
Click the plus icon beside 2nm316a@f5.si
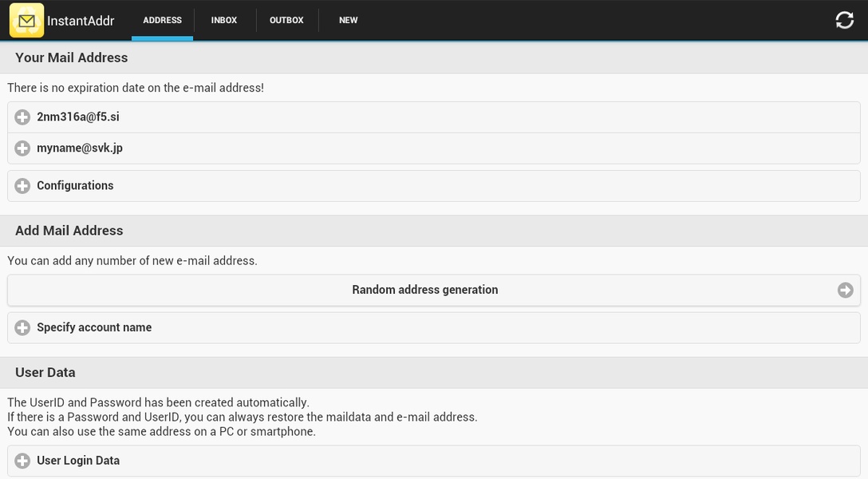coord(22,117)
